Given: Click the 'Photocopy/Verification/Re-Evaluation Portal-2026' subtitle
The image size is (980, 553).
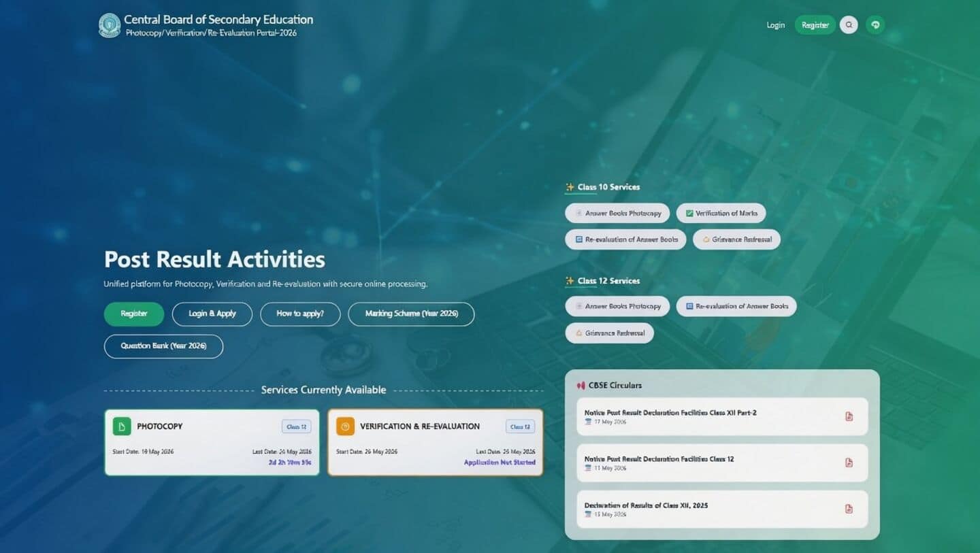Looking at the screenshot, I should 211,33.
